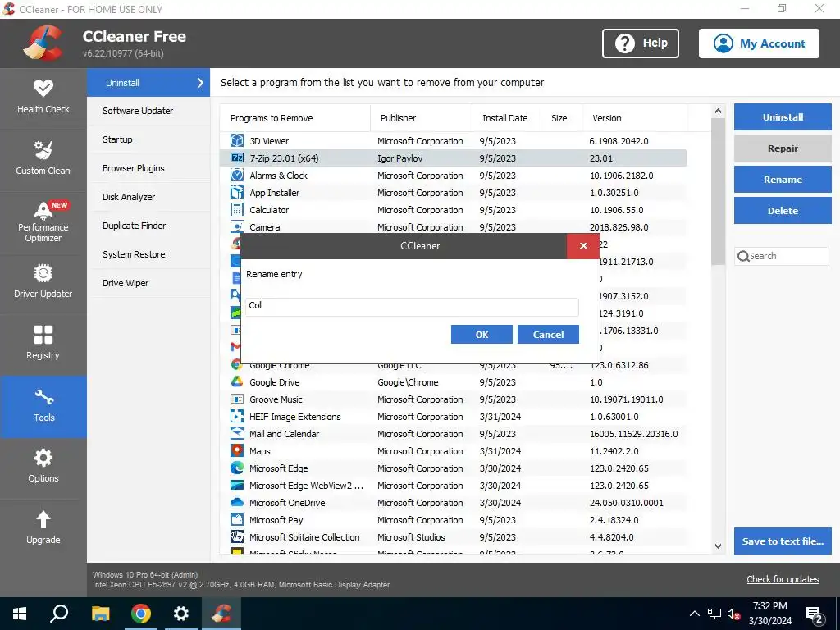The image size is (840, 630).
Task: Click the CCleaner logo in header
Action: pyautogui.click(x=43, y=43)
